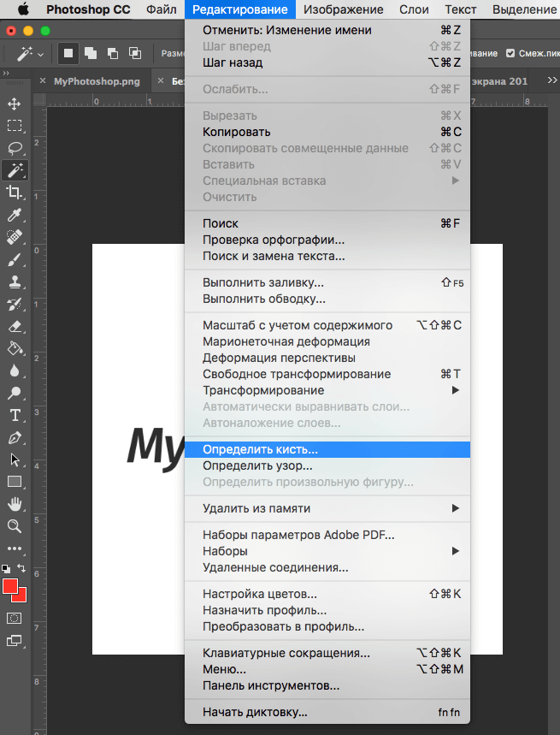Change the screen mode
The width and height of the screenshot is (560, 735).
pos(14,641)
